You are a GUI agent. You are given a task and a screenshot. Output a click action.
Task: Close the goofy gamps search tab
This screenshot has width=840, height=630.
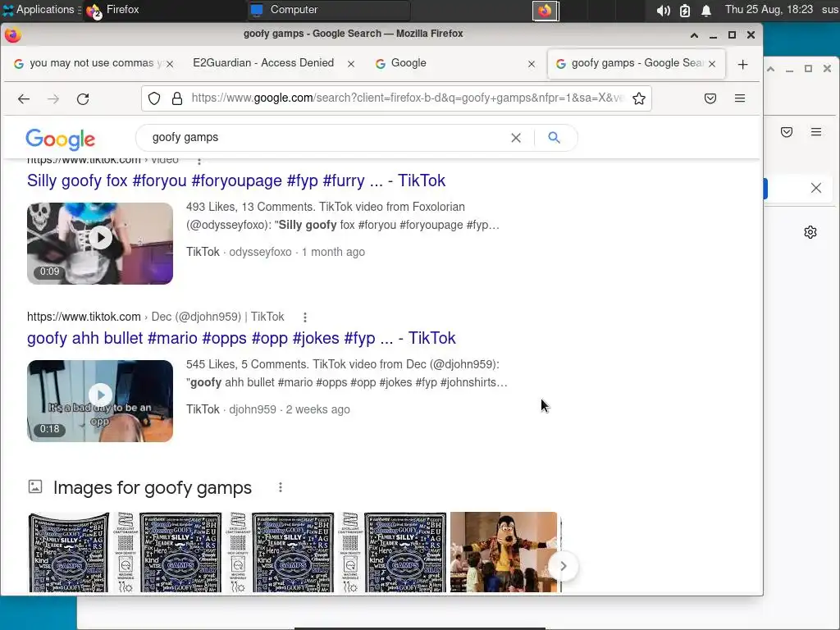tap(712, 64)
